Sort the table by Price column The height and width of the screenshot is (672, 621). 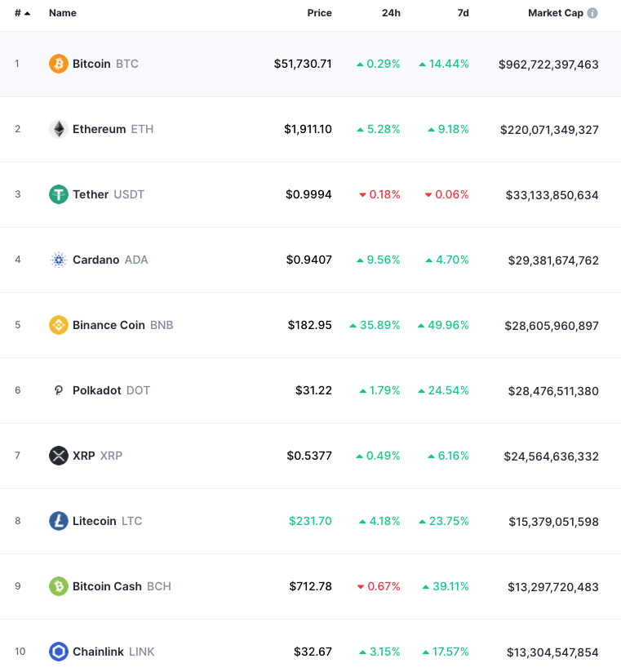tap(320, 13)
